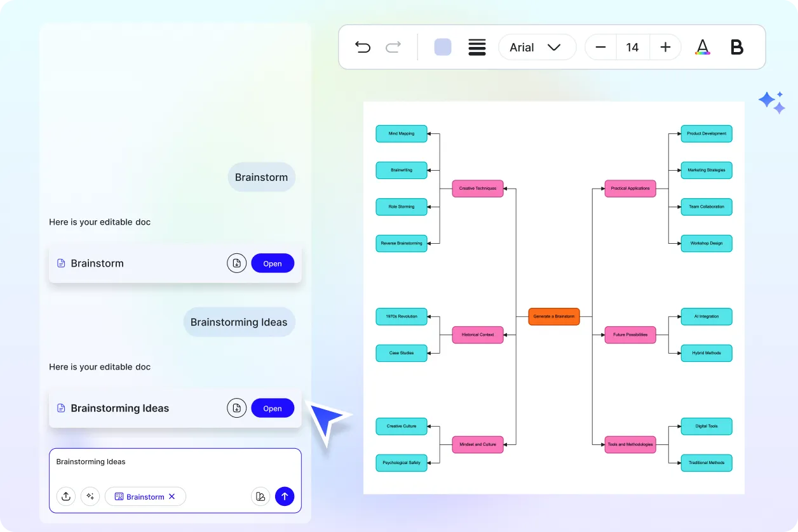Decrease font size with the minus stepper

coord(600,47)
